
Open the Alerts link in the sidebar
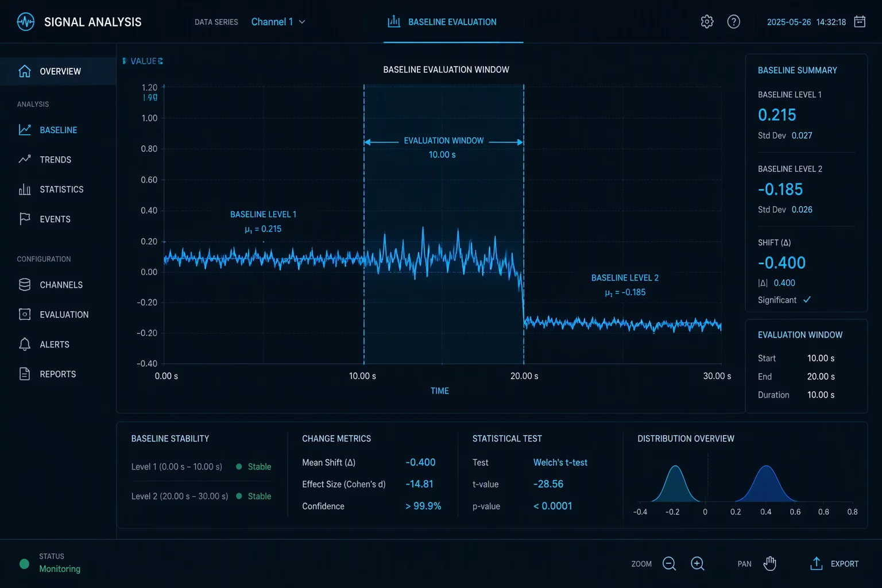(x=55, y=345)
